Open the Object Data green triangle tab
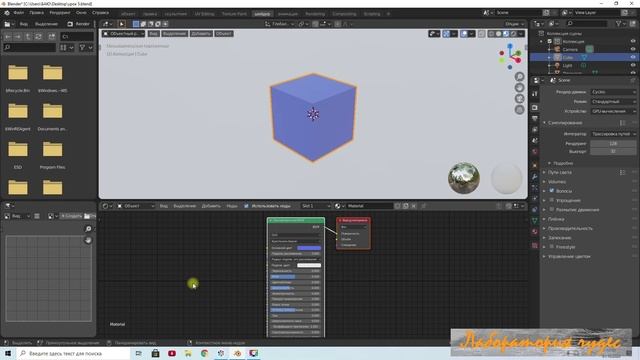Image resolution: width=640 pixels, height=360 pixels. point(535,220)
